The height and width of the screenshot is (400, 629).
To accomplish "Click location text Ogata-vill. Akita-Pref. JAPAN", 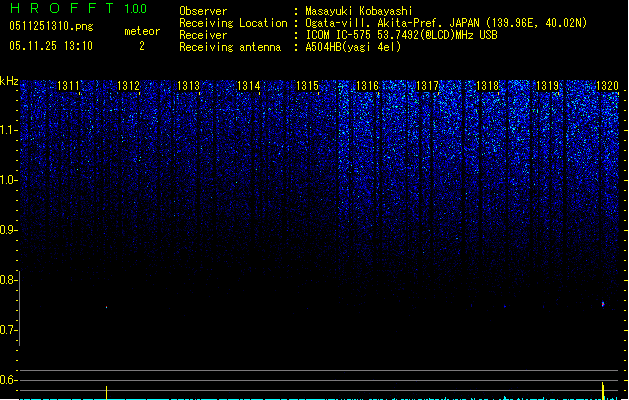I will (392, 23).
